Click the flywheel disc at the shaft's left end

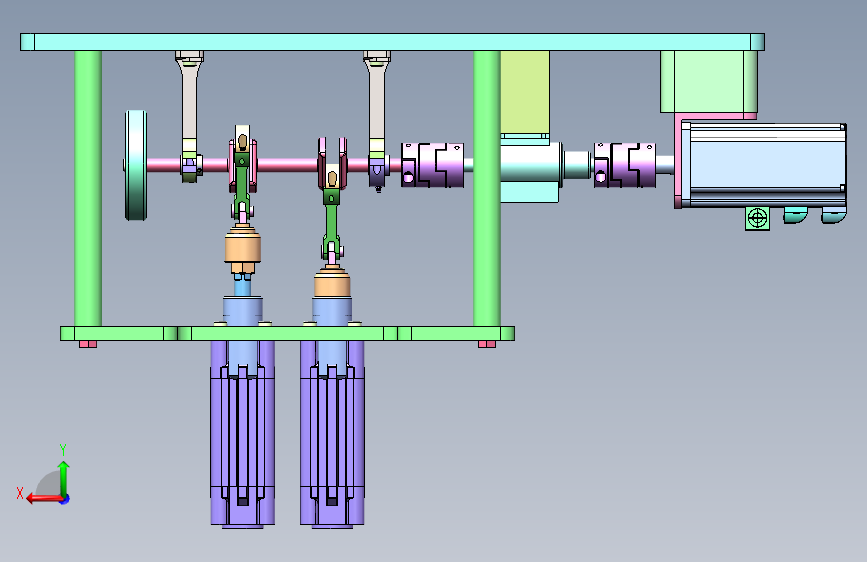pos(135,165)
